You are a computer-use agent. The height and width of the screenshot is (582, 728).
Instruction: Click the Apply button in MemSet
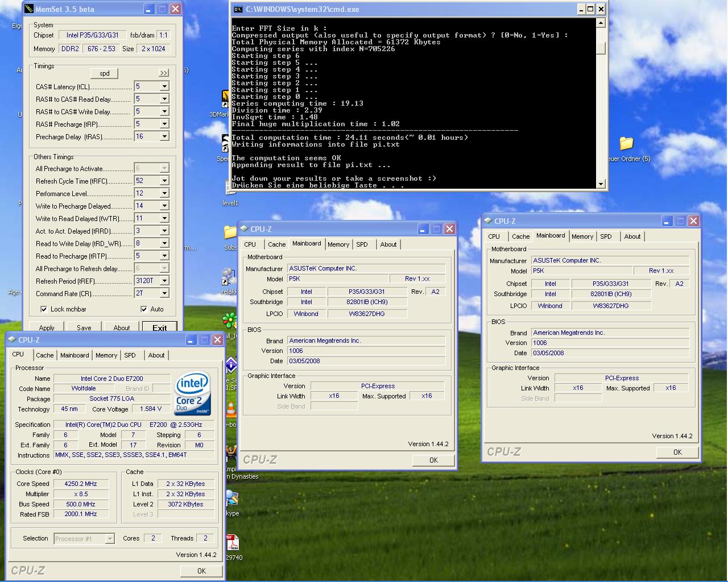click(x=47, y=327)
